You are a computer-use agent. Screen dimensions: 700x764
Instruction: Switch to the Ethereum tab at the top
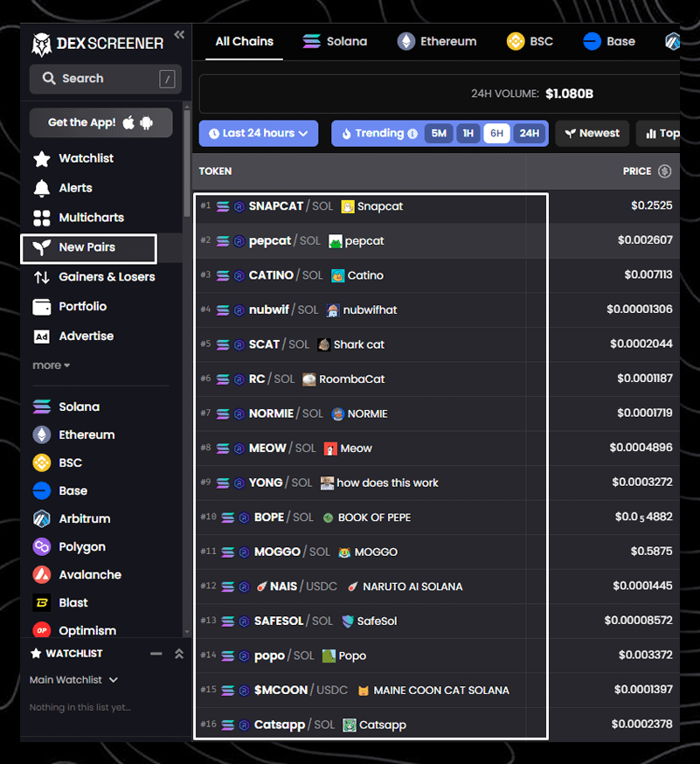[437, 41]
